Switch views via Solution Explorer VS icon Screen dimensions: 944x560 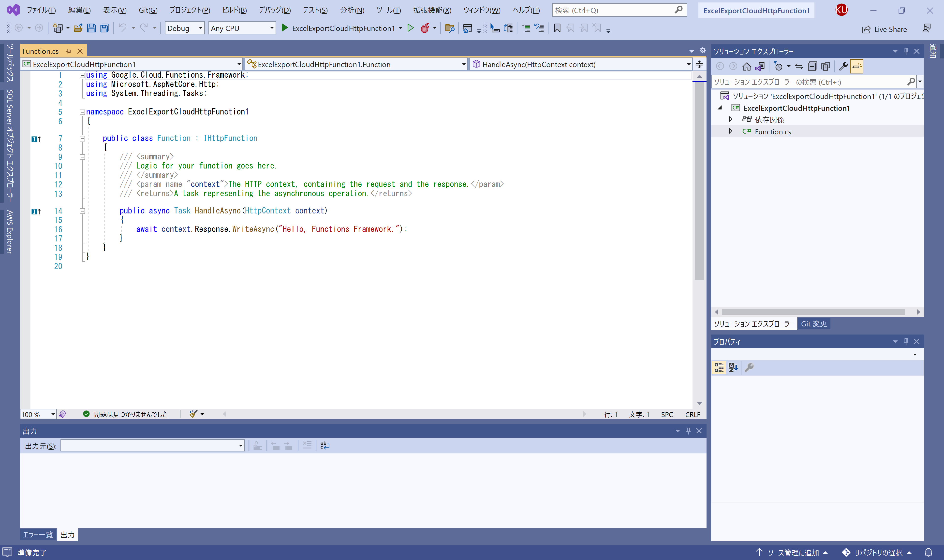point(760,66)
